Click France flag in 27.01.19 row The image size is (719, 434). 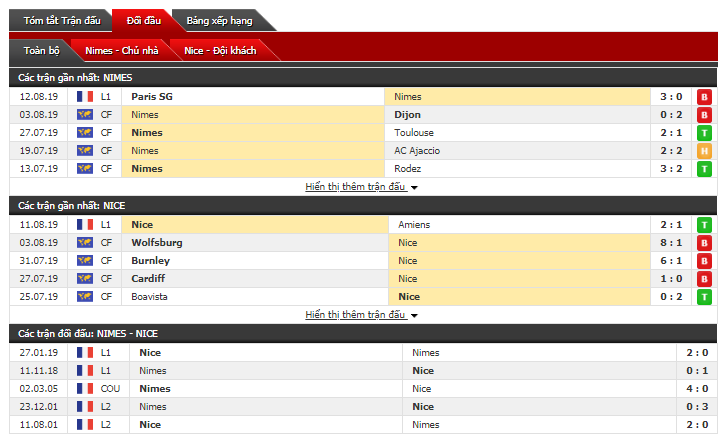click(x=85, y=353)
